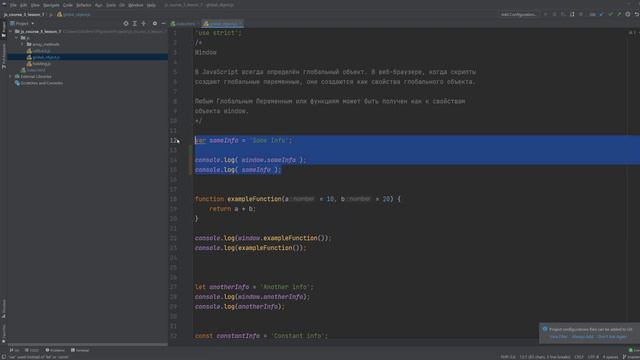Click Always Add link in notification
Viewport: 640px width, 360px height.
point(582,337)
